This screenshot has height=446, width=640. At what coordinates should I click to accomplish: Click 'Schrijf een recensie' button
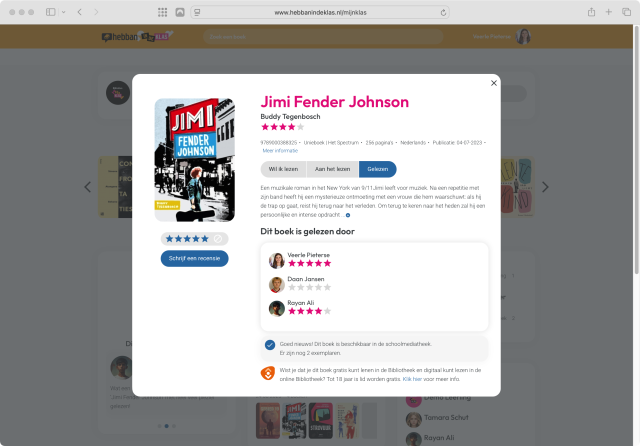[194, 259]
